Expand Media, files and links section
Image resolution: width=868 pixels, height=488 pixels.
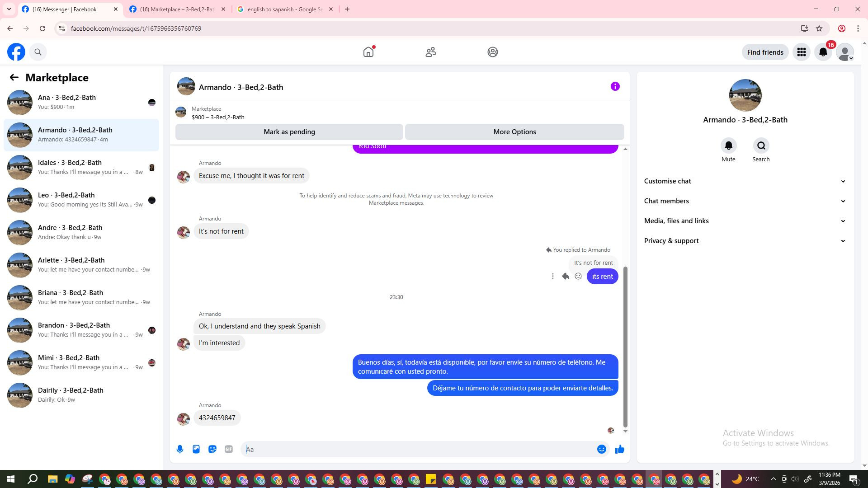coord(745,221)
